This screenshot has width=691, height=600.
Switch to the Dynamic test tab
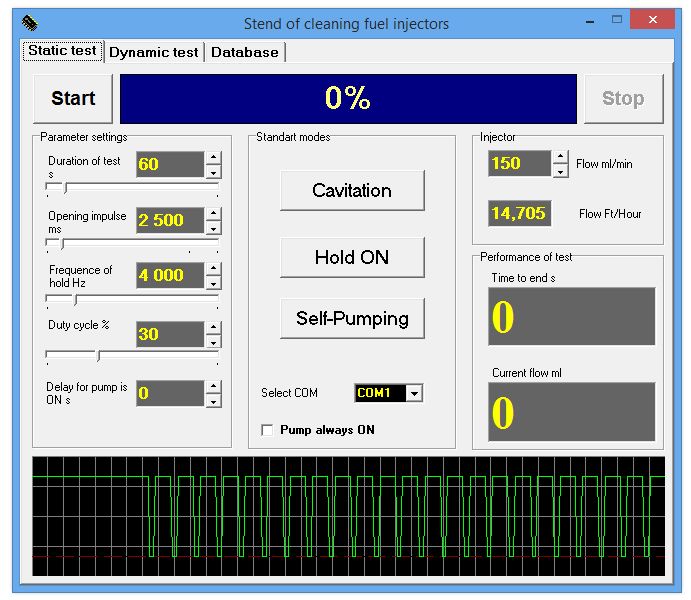pyautogui.click(x=153, y=52)
